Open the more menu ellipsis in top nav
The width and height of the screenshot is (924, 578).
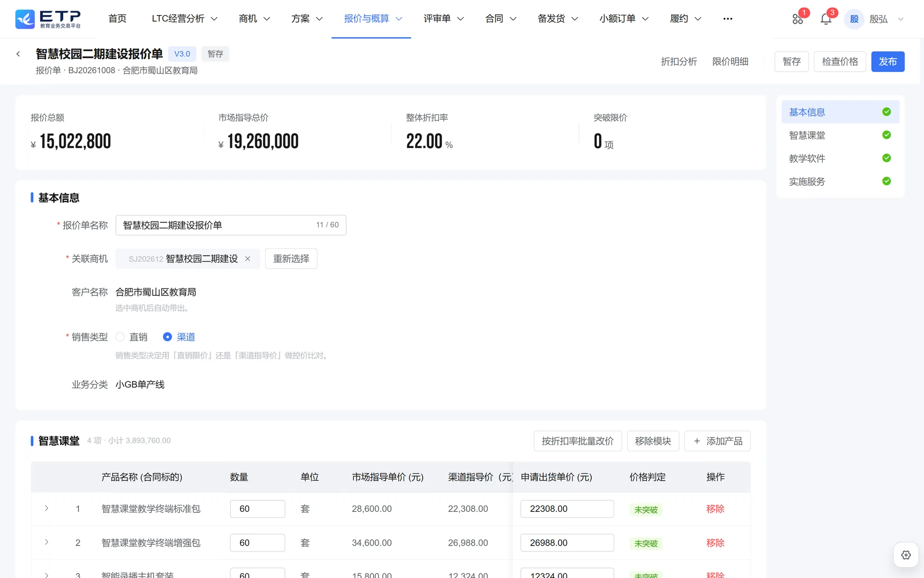point(728,19)
